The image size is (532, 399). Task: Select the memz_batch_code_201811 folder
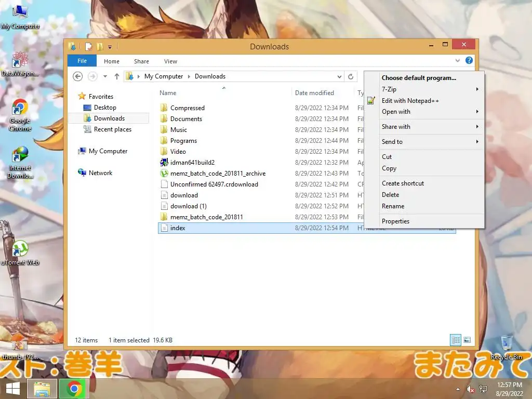tap(206, 217)
